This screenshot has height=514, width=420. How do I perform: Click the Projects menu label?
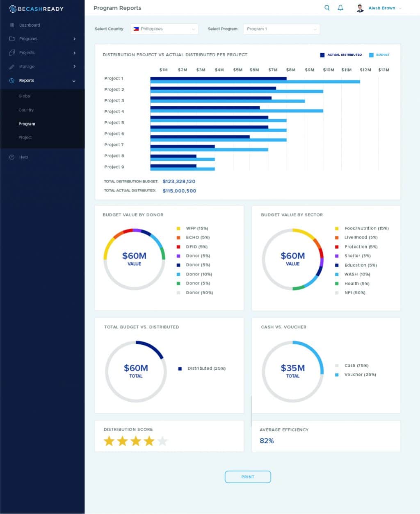click(27, 52)
